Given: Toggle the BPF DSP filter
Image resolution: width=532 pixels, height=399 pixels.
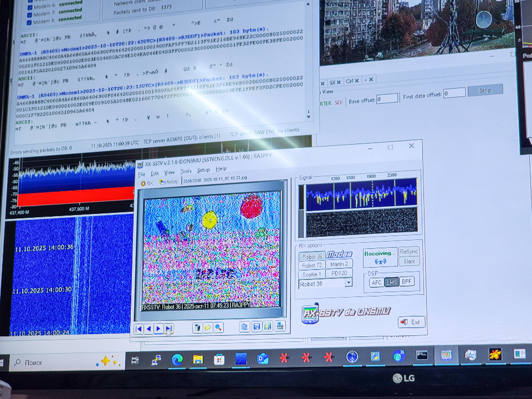Looking at the screenshot, I should 406,282.
